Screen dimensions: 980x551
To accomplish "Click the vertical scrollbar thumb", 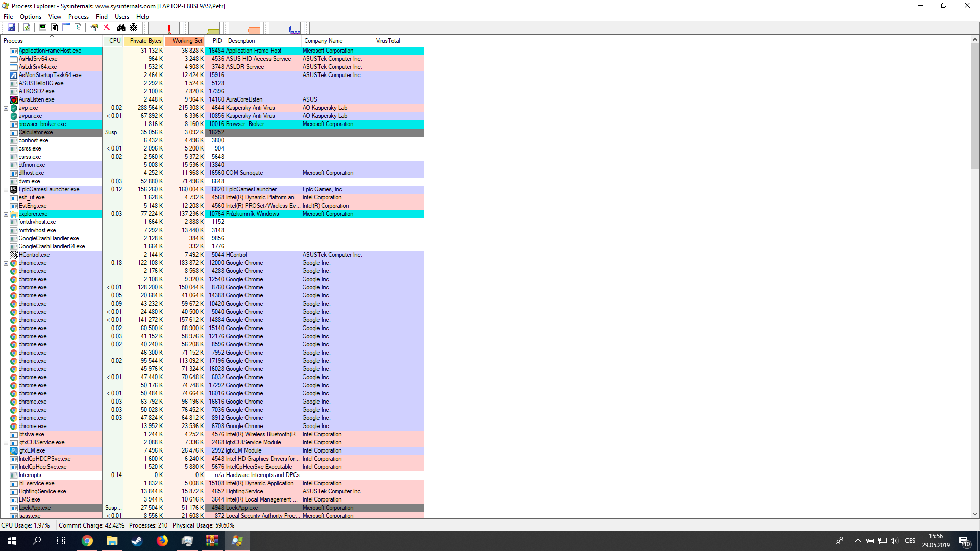I will pyautogui.click(x=975, y=106).
